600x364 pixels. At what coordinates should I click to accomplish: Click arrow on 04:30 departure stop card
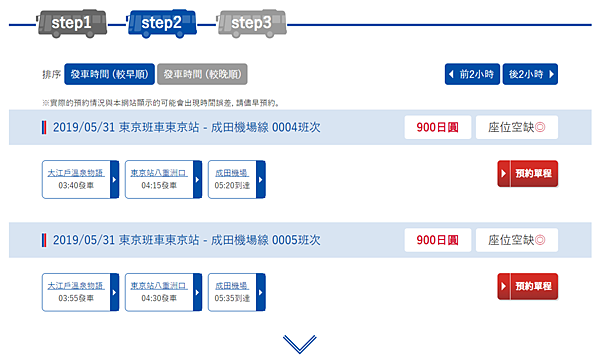click(197, 292)
